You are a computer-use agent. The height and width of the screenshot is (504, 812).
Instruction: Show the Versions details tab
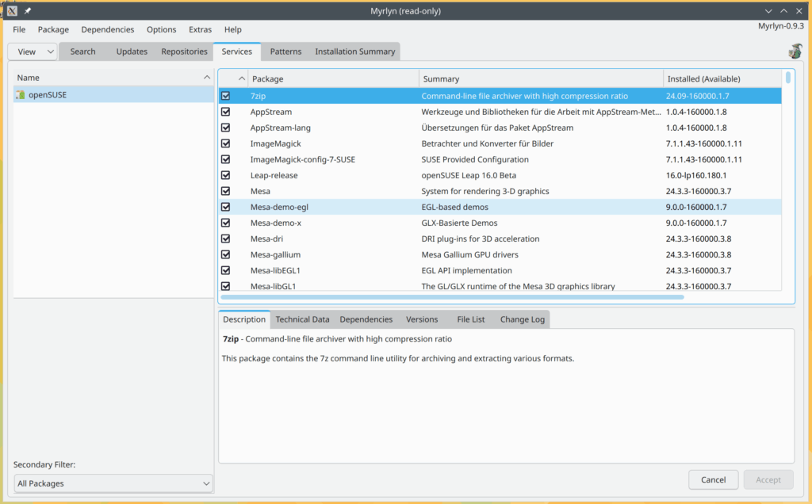tap(422, 319)
